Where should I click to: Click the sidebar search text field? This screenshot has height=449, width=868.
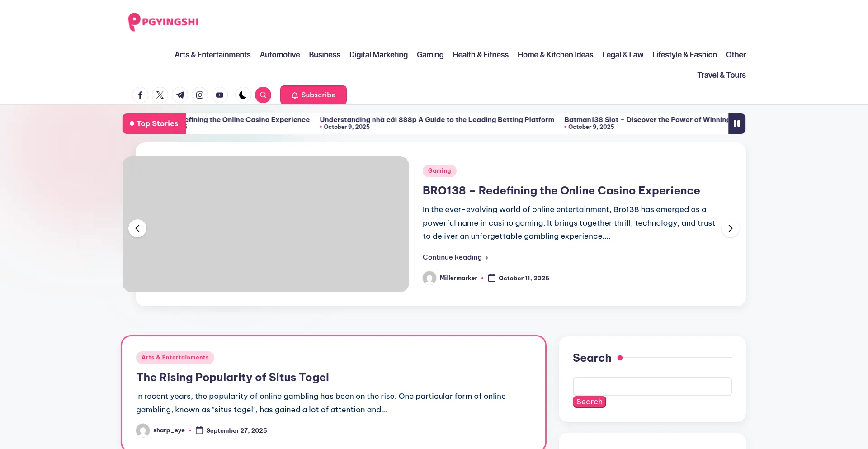[652, 387]
